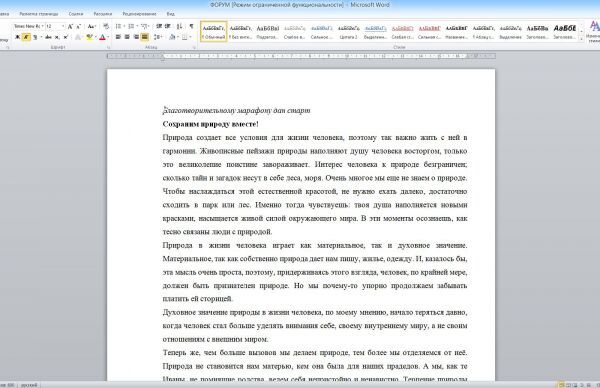This screenshot has height=388, width=600.
Task: Toggle justify alignment
Action: [145, 37]
